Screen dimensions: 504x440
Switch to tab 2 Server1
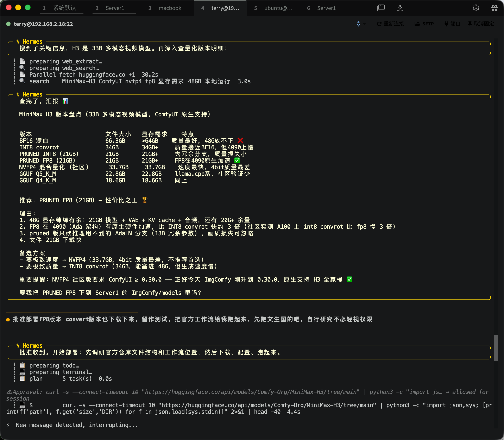[114, 8]
